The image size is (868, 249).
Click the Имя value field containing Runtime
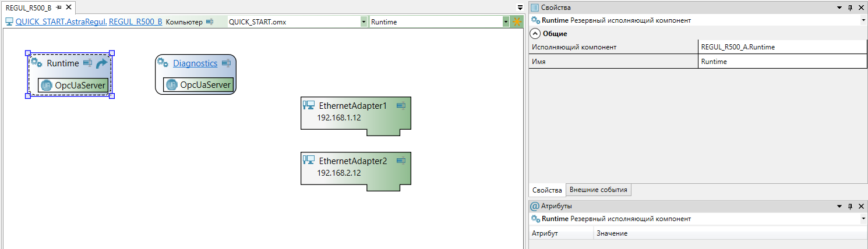781,61
